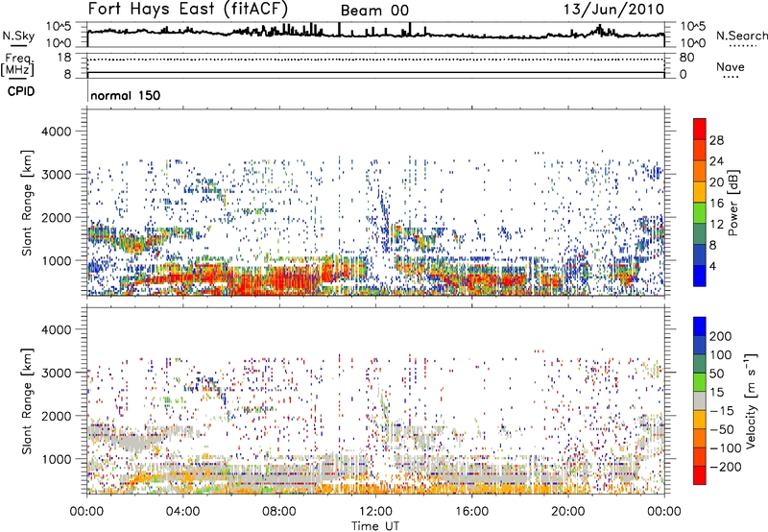Click the '-200' tick on the velocity colorbar
This screenshot has height=532, width=768.
[726, 467]
